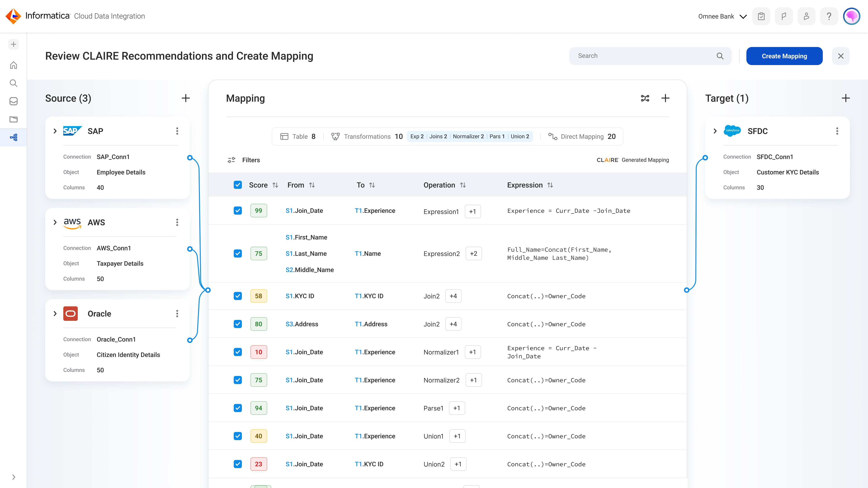The width and height of the screenshot is (868, 488).
Task: Open the Projects folder icon in sidebar
Action: (x=14, y=119)
